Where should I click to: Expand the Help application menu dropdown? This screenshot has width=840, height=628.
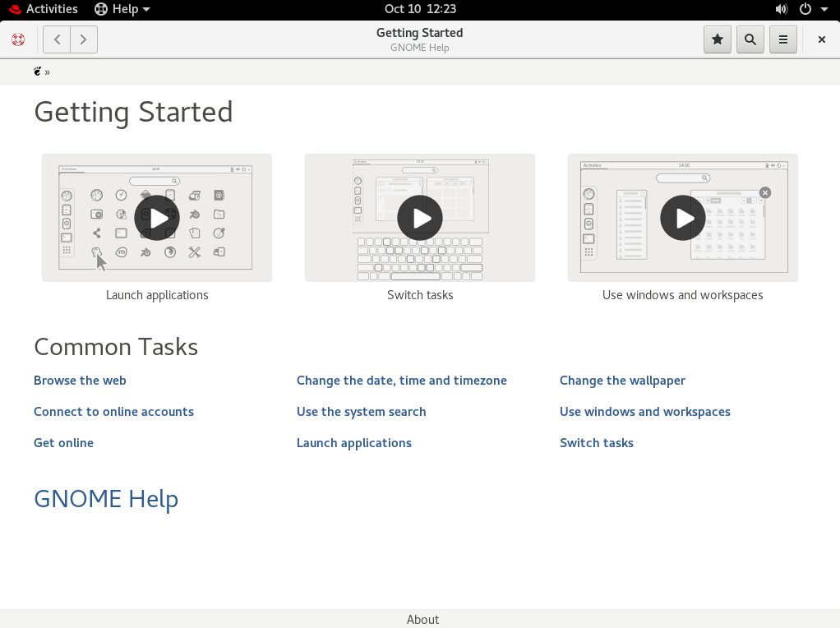pyautogui.click(x=122, y=9)
